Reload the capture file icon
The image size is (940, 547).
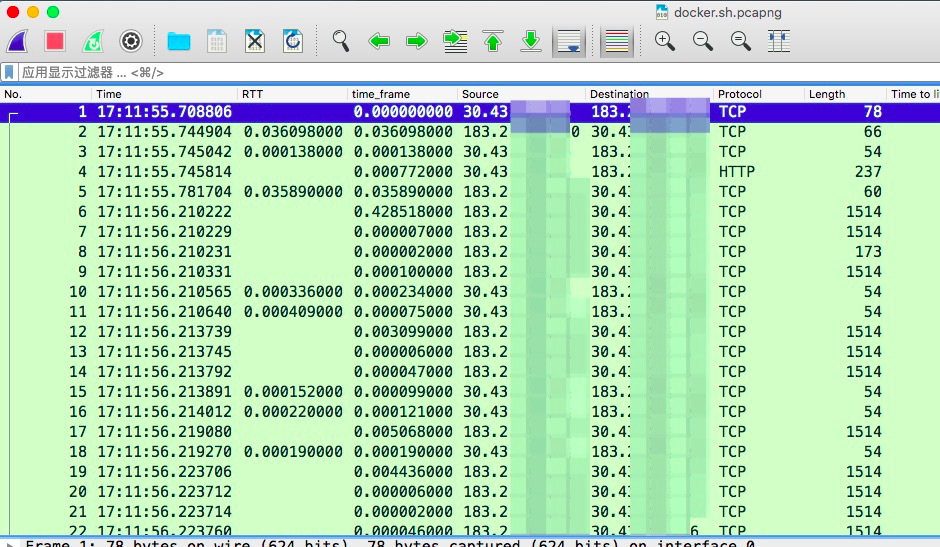tap(293, 41)
